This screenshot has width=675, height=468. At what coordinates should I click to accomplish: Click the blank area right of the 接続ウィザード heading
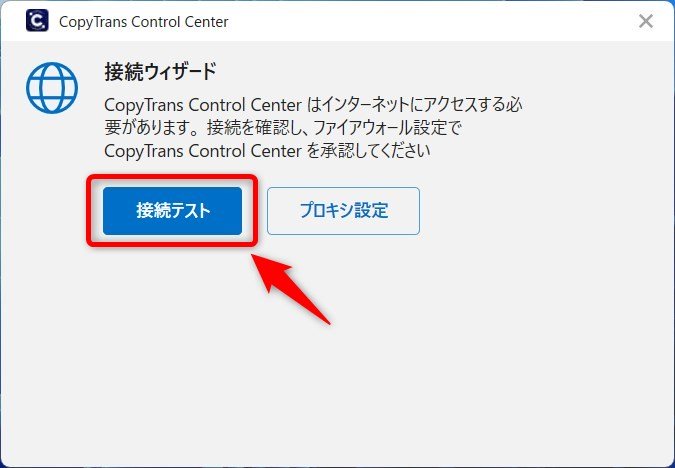coord(430,72)
